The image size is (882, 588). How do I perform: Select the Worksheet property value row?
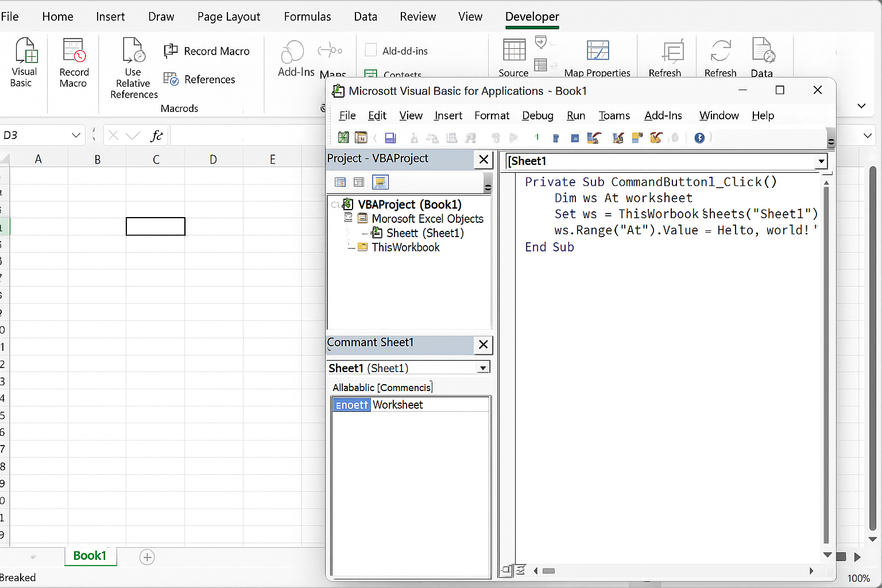(x=411, y=405)
